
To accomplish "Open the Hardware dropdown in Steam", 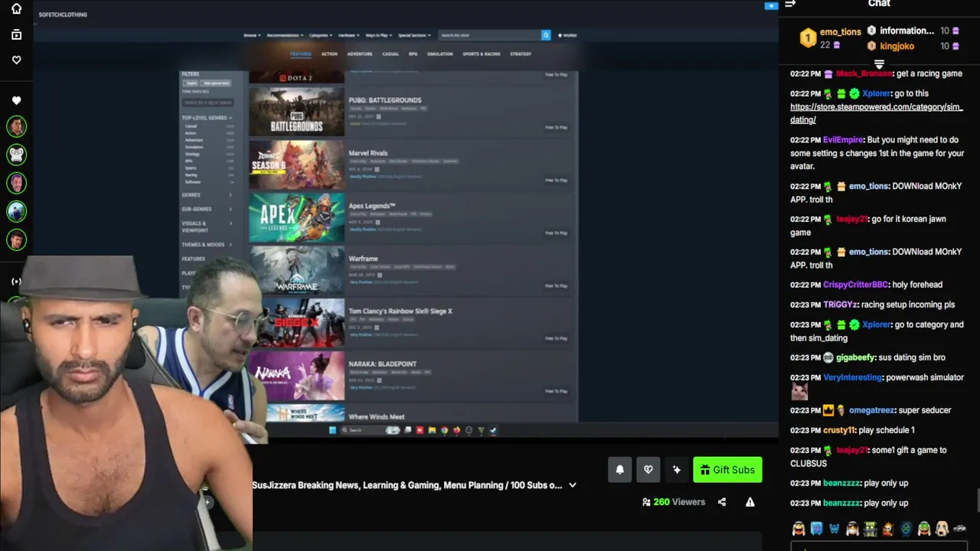I will click(x=349, y=35).
